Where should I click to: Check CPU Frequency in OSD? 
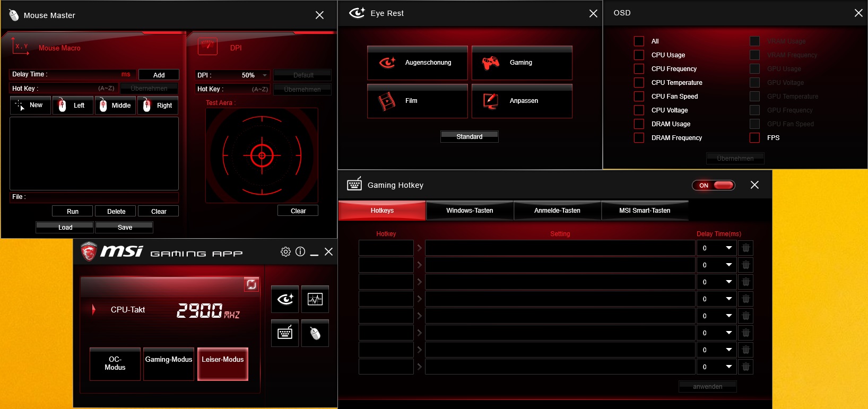[639, 69]
